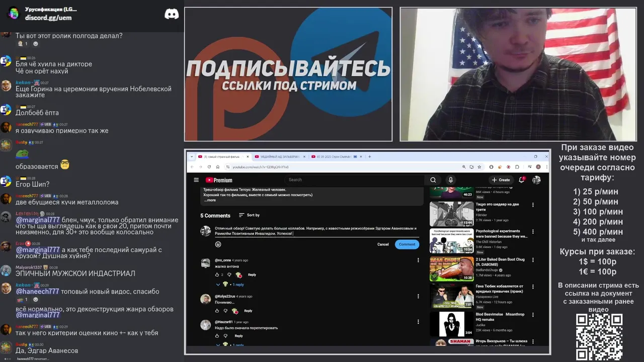This screenshot has height=362, width=644.
Task: Reply to the @no_onna comment
Action: (252, 275)
